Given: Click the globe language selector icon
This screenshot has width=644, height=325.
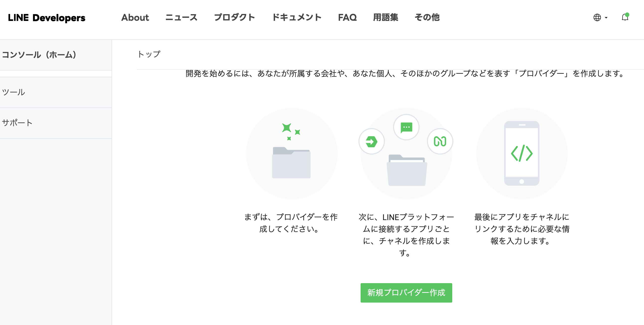Looking at the screenshot, I should pos(597,18).
